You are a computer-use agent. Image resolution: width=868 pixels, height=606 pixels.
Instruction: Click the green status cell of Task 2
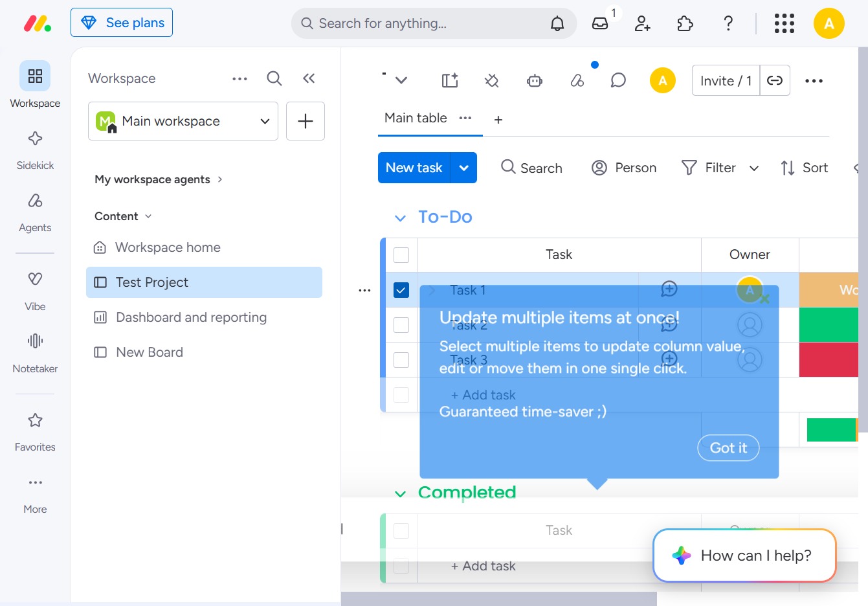[829, 325]
